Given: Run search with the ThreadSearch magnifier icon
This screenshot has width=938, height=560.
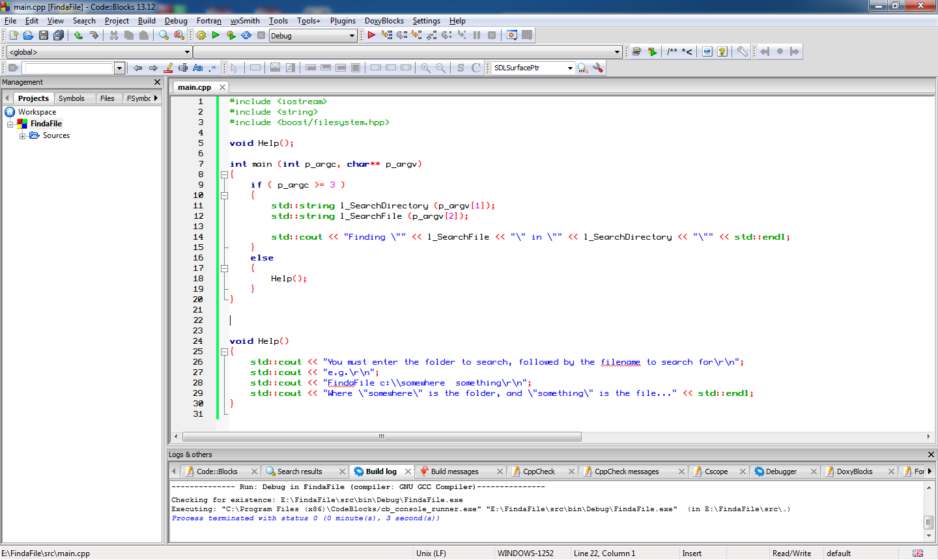Looking at the screenshot, I should click(x=582, y=68).
